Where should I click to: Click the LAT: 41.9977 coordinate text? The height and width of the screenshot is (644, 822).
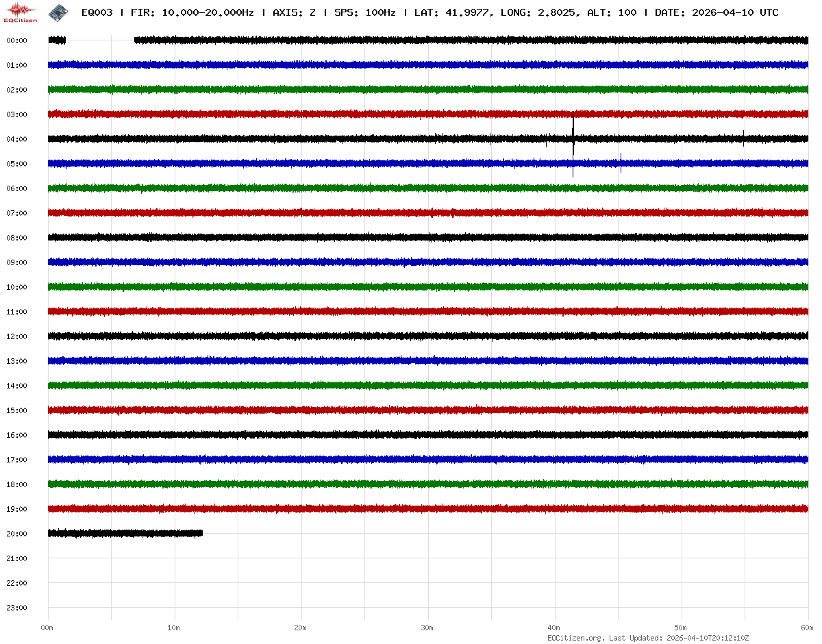coord(452,12)
